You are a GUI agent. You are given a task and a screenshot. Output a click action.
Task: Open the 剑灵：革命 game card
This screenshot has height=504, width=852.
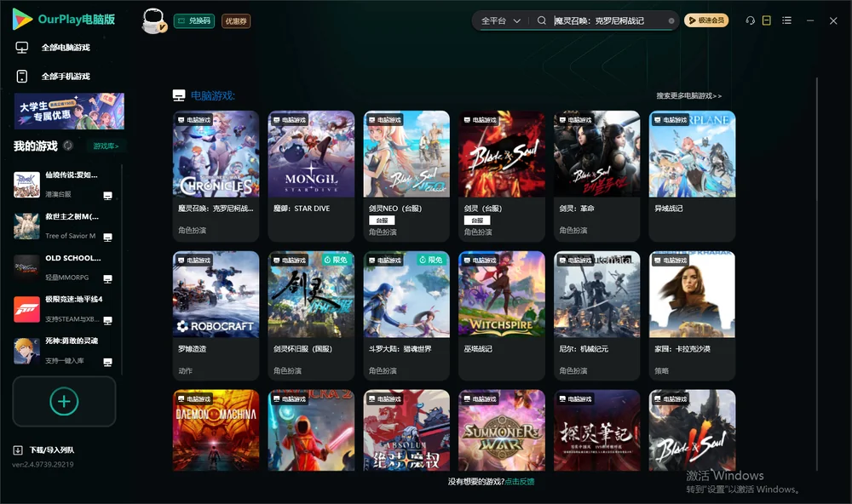pyautogui.click(x=597, y=176)
